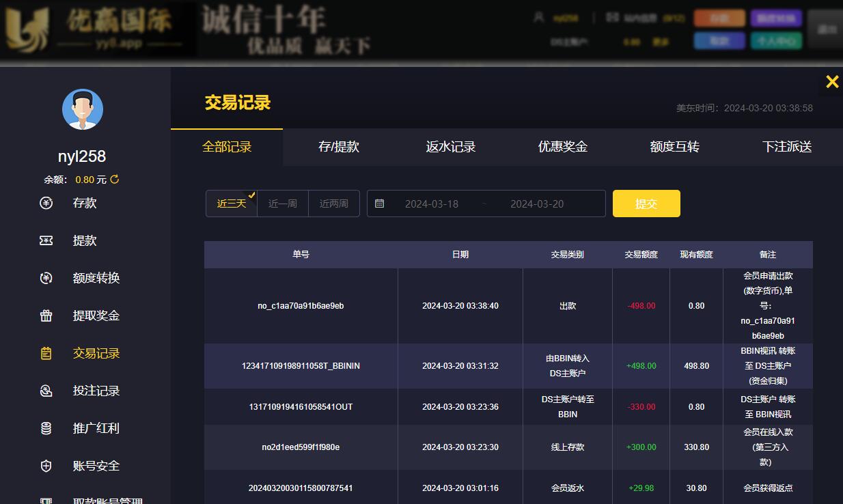Click the 由BBIN转入DS主账户 type cell
Screen dimensions: 843x504
click(568, 366)
